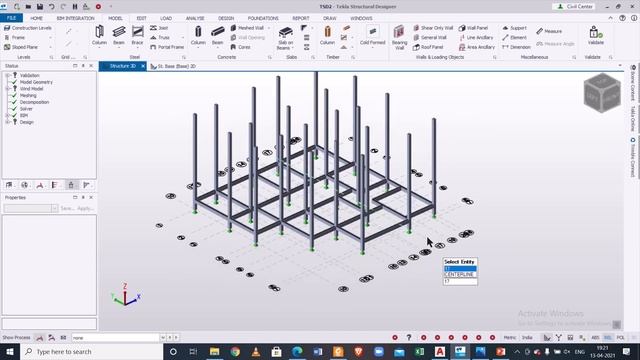The width and height of the screenshot is (640, 360).
Task: Switch to the DESIGN ribbon tab
Action: point(226,18)
